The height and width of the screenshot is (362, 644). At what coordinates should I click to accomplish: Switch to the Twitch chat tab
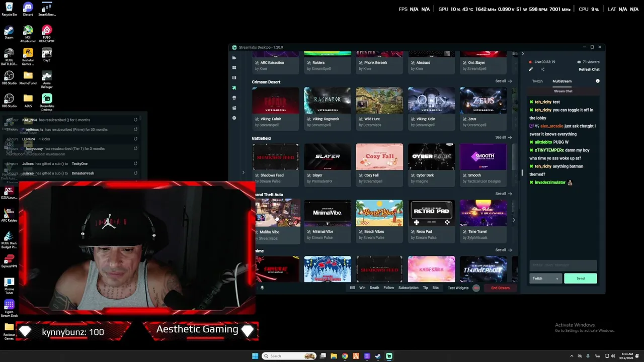[537, 81]
